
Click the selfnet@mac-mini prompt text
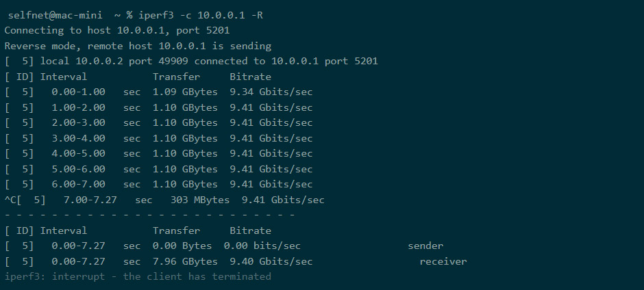(55, 16)
